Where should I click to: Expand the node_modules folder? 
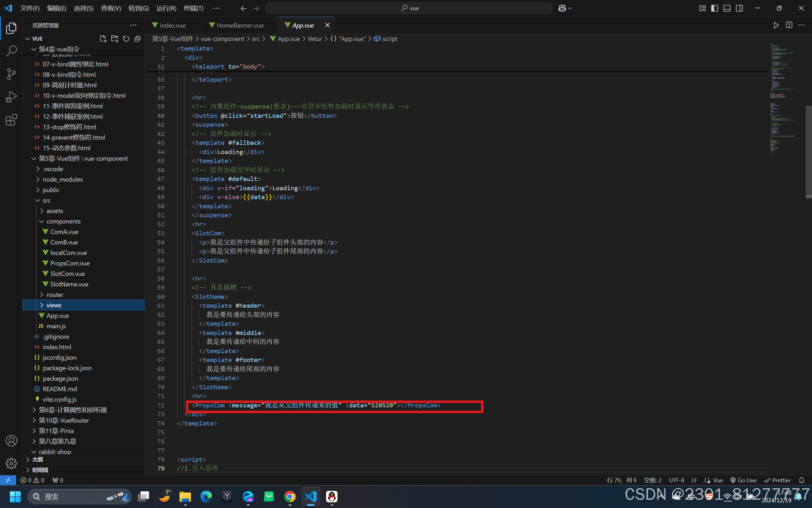(x=83, y=179)
